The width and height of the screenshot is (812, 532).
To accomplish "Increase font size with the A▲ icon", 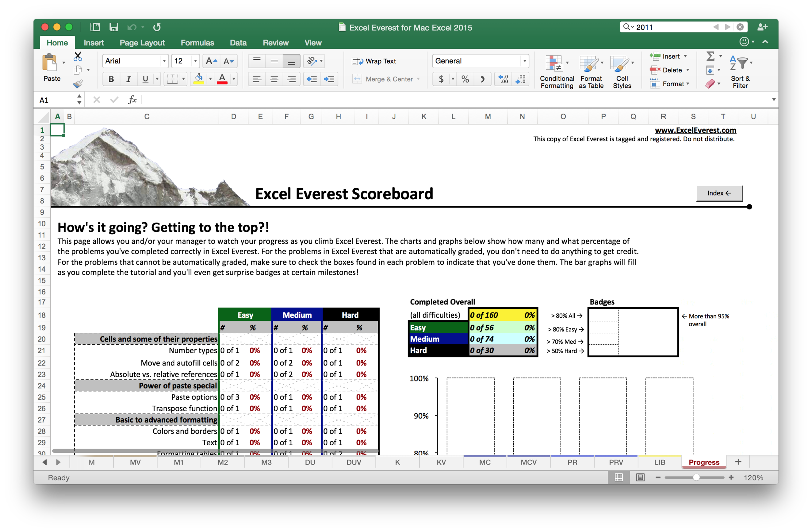I will click(x=211, y=61).
